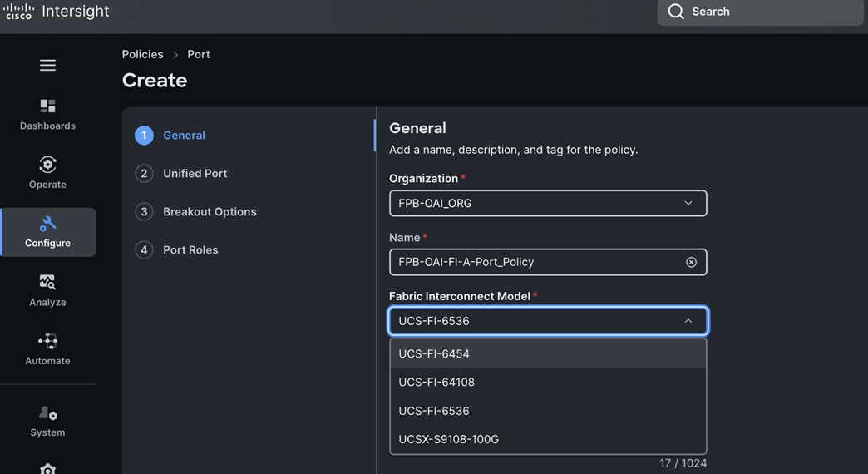This screenshot has height=474, width=868.
Task: Open the Analyze section
Action: (x=47, y=291)
